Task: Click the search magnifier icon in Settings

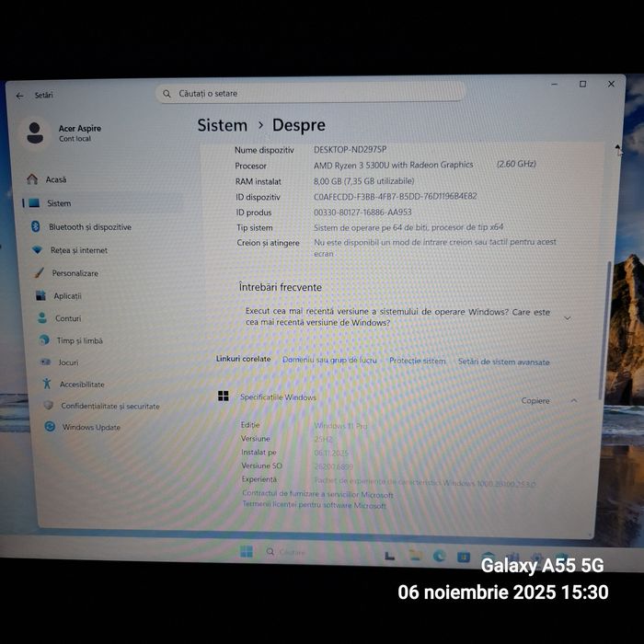Action: (x=167, y=94)
